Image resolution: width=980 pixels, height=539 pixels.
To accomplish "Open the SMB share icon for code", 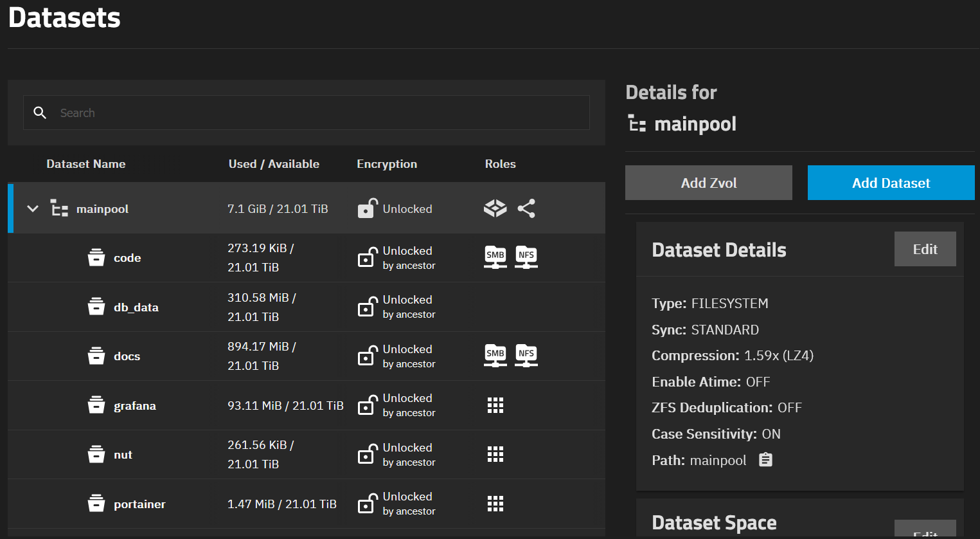I will tap(495, 257).
